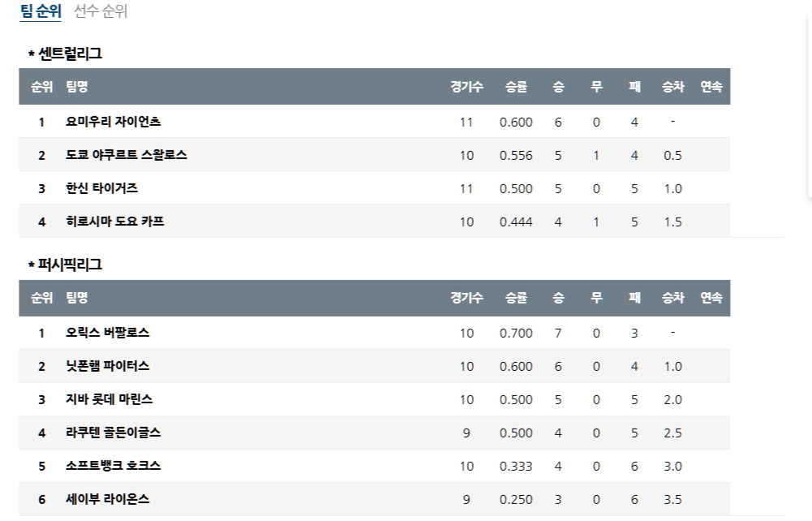Click 경기수 column header in 퍼시픽리그 table
Image resolution: width=812 pixels, height=521 pixels.
(x=466, y=298)
